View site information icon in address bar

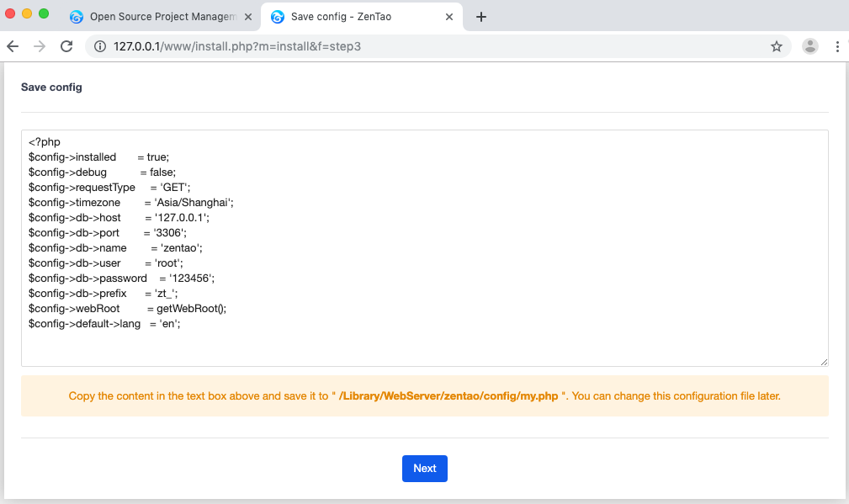click(99, 47)
